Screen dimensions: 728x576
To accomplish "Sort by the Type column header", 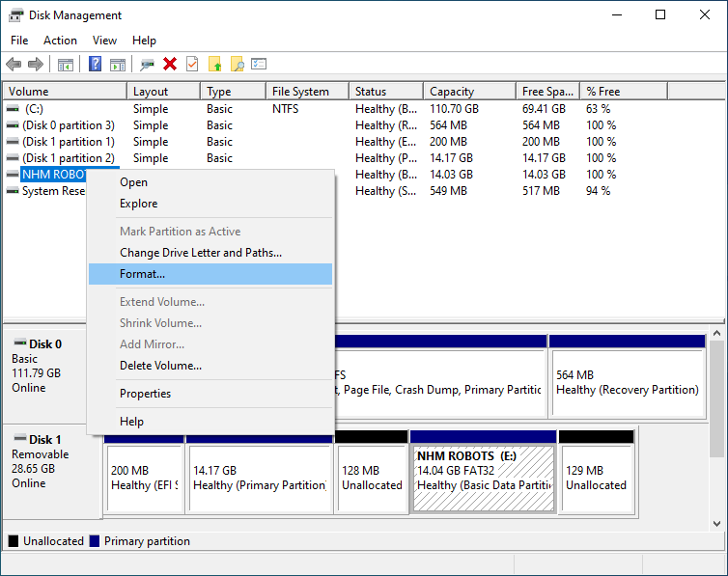I will (234, 92).
